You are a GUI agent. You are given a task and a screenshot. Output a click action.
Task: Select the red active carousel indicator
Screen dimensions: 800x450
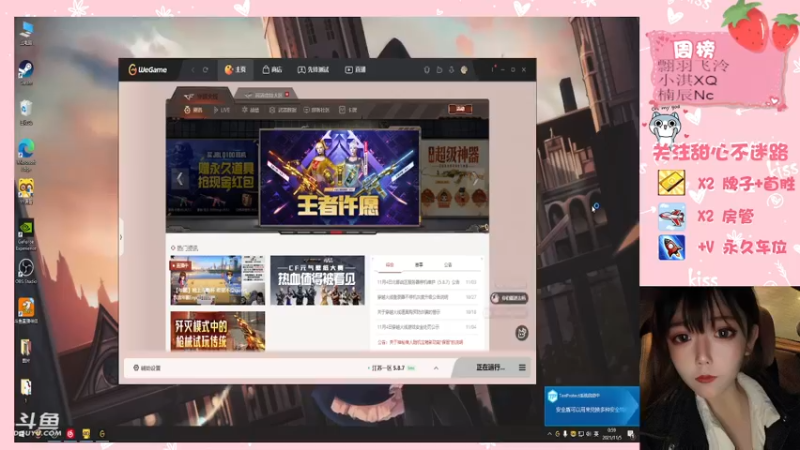(336, 232)
